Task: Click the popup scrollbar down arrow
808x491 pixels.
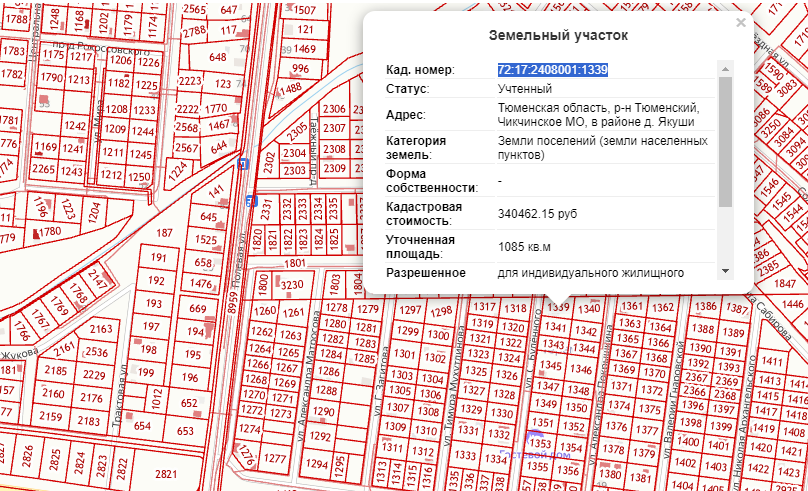Action: (x=725, y=271)
